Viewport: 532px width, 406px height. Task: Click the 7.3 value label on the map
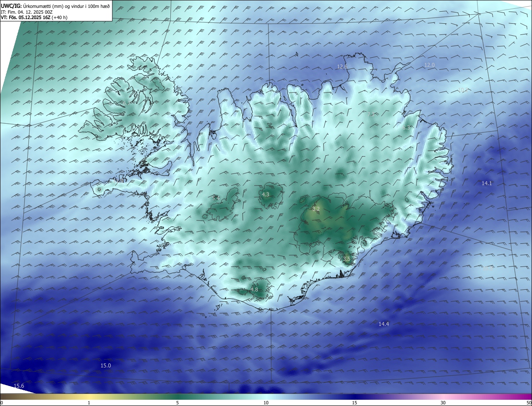click(x=370, y=114)
